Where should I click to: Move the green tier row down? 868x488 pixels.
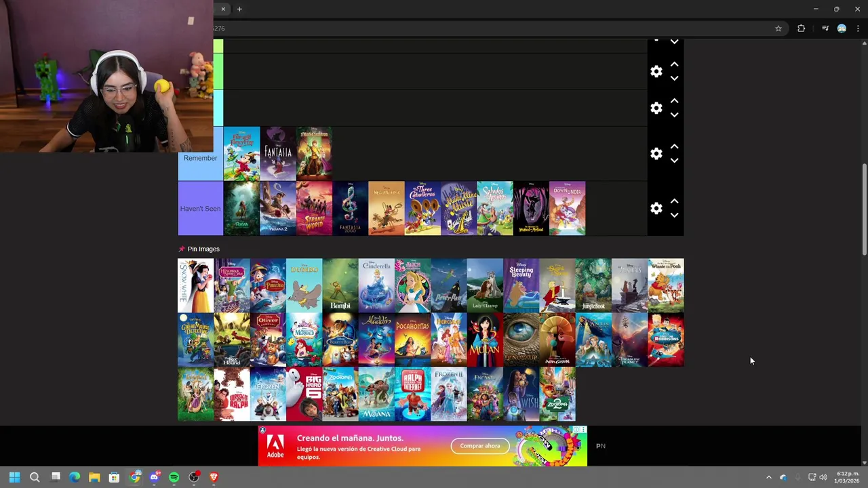tap(674, 78)
